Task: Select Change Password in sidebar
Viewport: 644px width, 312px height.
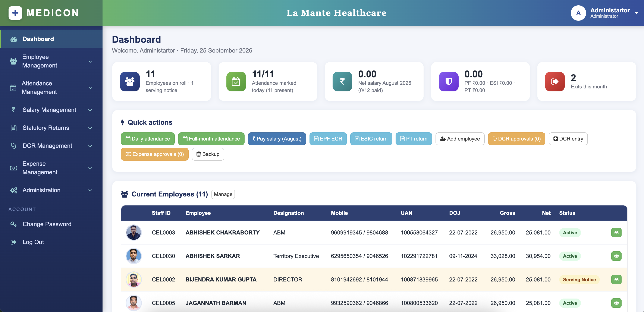Action: tap(51, 224)
